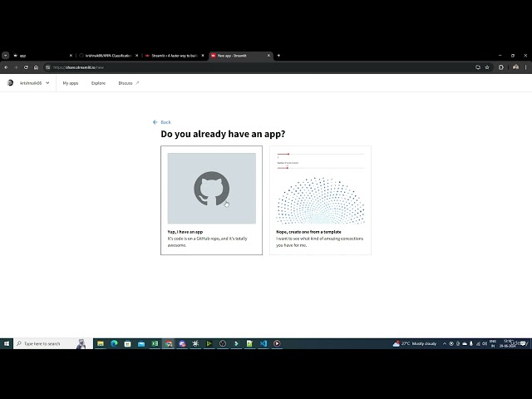The image size is (532, 399).
Task: Open Visual Studio Code from the taskbar
Action: coord(264,343)
